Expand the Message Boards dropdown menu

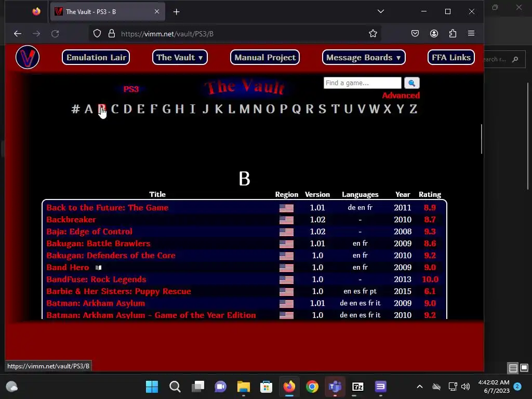click(364, 57)
